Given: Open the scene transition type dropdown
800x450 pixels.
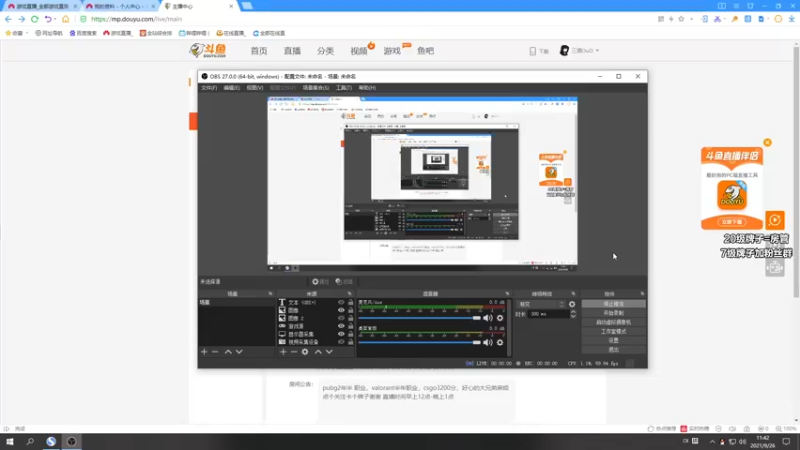Looking at the screenshot, I should pos(541,304).
